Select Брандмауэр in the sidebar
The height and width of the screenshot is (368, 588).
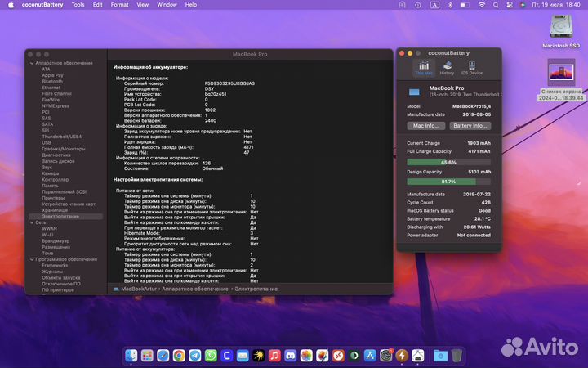56,241
